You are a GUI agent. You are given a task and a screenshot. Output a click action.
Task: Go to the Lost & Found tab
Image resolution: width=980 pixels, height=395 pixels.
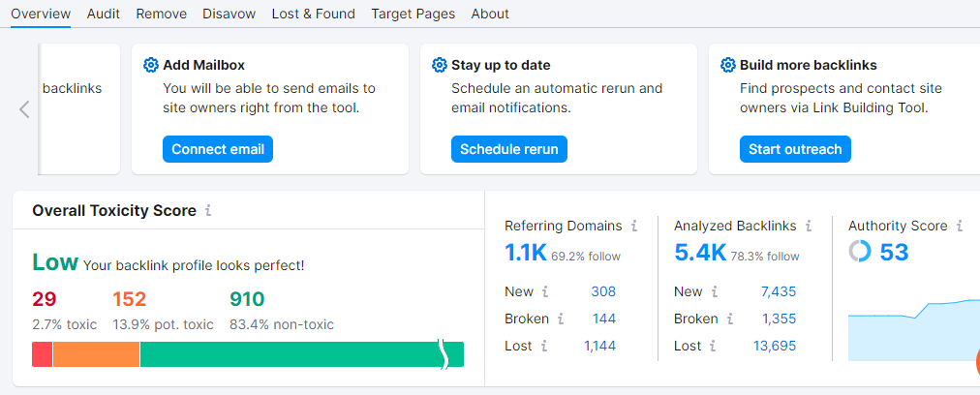pos(314,14)
